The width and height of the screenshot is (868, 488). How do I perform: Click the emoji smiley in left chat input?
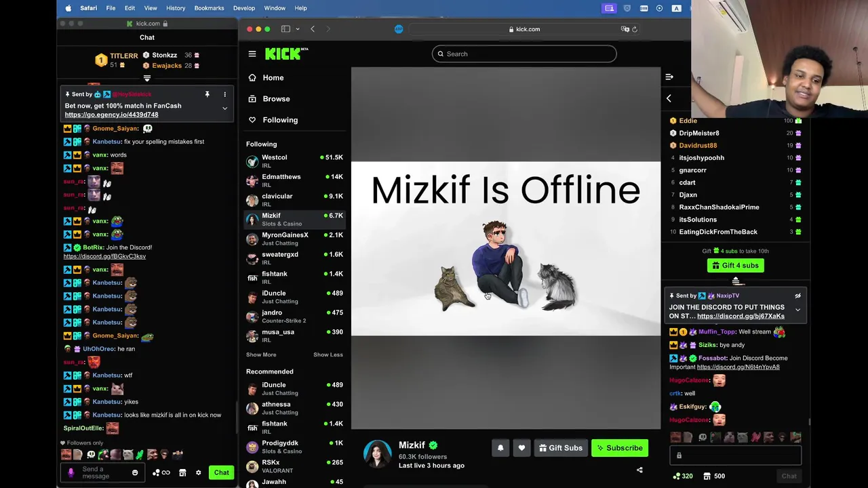[x=135, y=472]
